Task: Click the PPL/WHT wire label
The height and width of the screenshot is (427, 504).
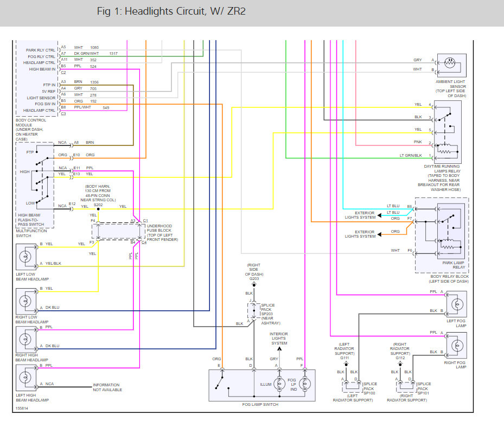Action: pyautogui.click(x=82, y=107)
